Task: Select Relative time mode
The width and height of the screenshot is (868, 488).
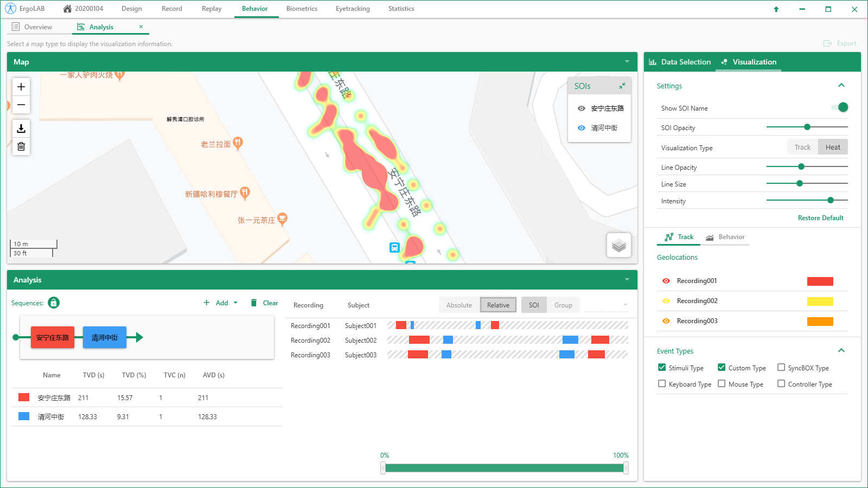Action: click(498, 305)
